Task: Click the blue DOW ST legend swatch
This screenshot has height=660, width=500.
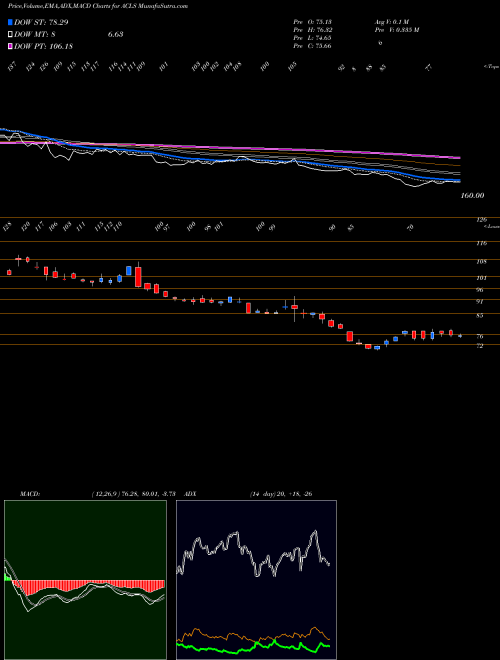Action: click(10, 22)
